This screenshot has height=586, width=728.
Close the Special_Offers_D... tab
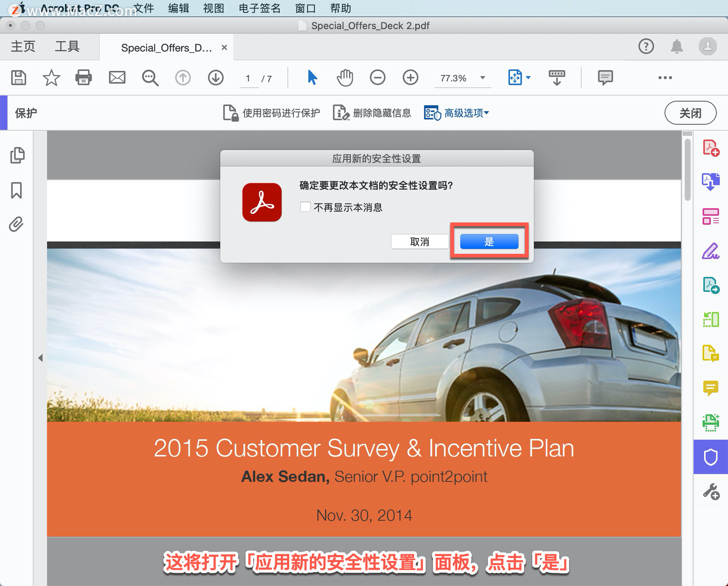click(224, 47)
